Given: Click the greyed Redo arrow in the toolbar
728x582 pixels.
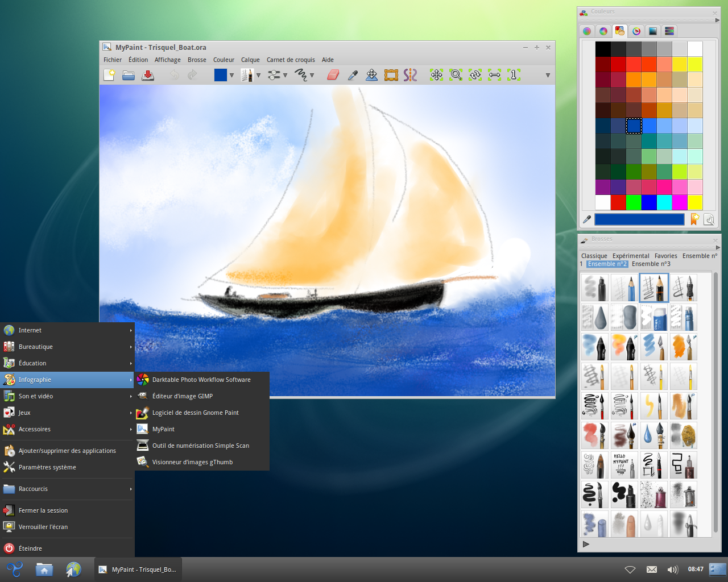Looking at the screenshot, I should point(192,75).
